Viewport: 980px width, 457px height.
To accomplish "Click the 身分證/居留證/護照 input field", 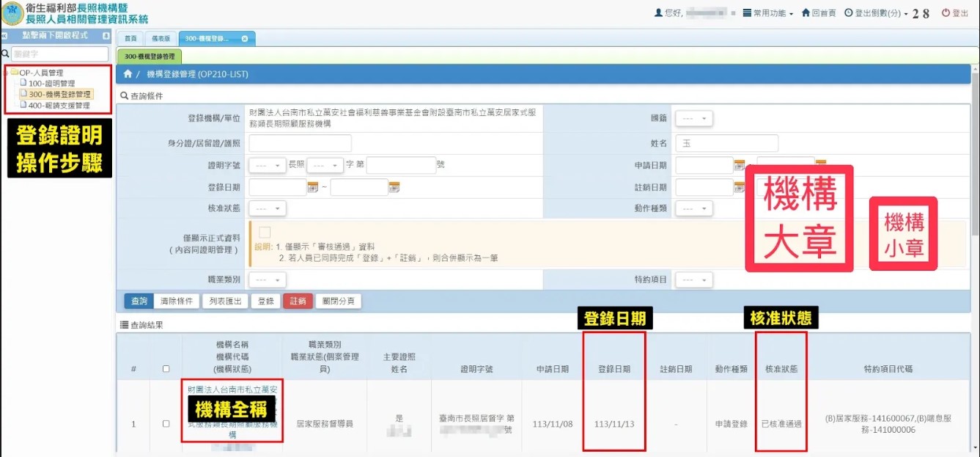I will pos(300,143).
